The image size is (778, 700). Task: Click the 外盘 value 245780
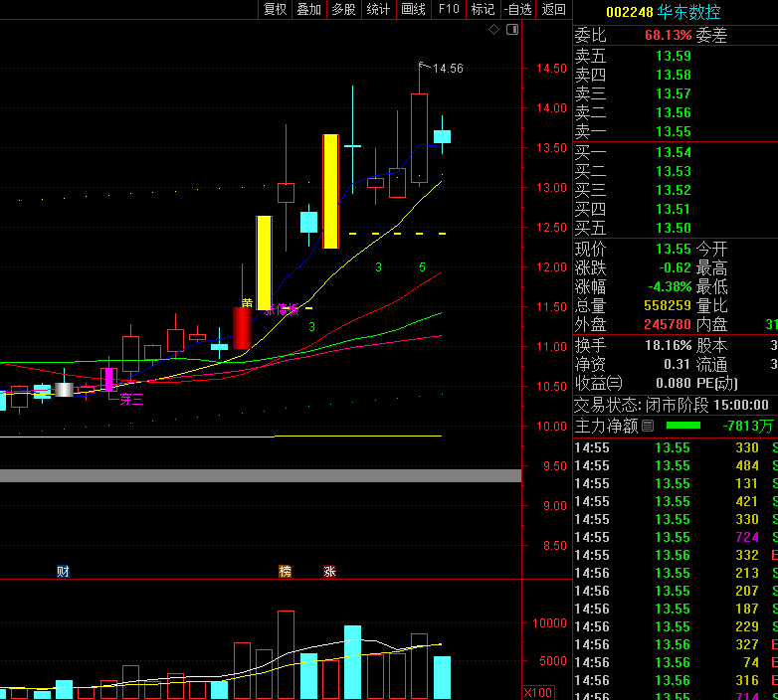click(668, 324)
